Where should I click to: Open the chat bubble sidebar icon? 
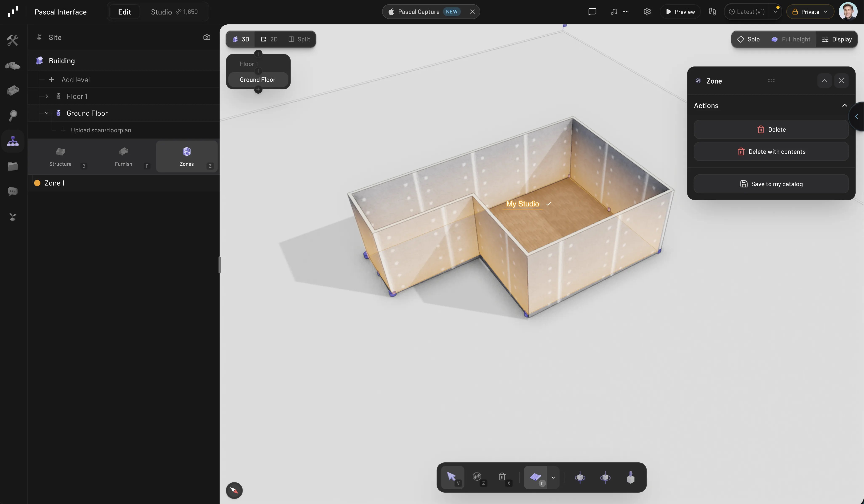click(13, 191)
